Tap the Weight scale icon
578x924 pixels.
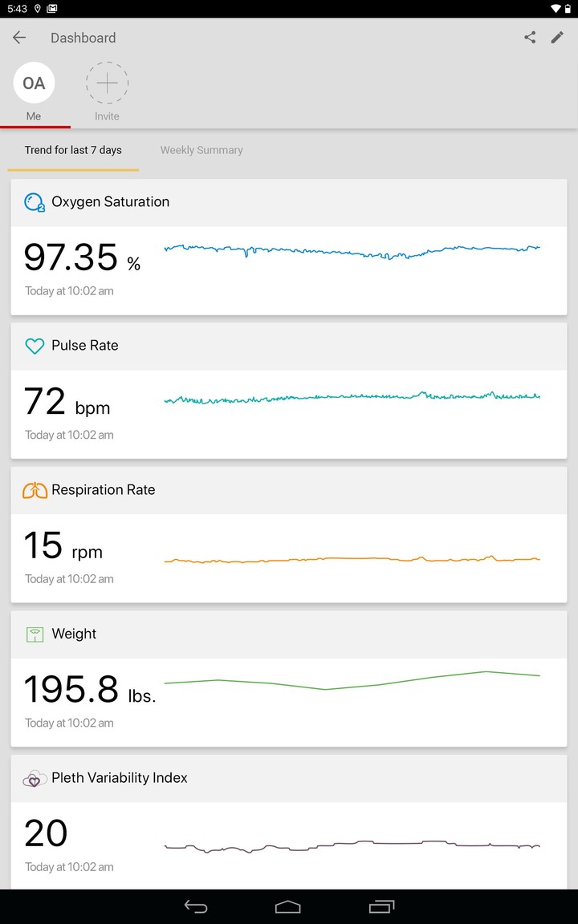pyautogui.click(x=35, y=634)
